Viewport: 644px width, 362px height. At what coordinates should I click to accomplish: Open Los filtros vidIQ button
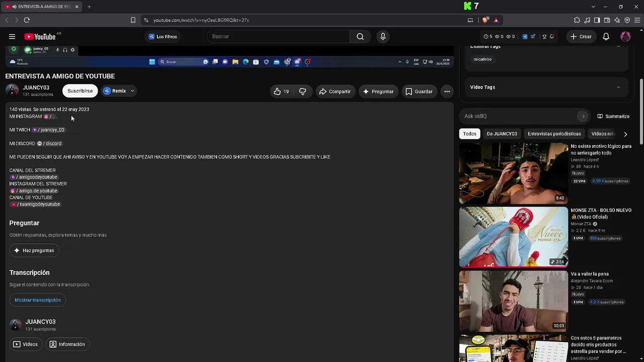pos(163,36)
